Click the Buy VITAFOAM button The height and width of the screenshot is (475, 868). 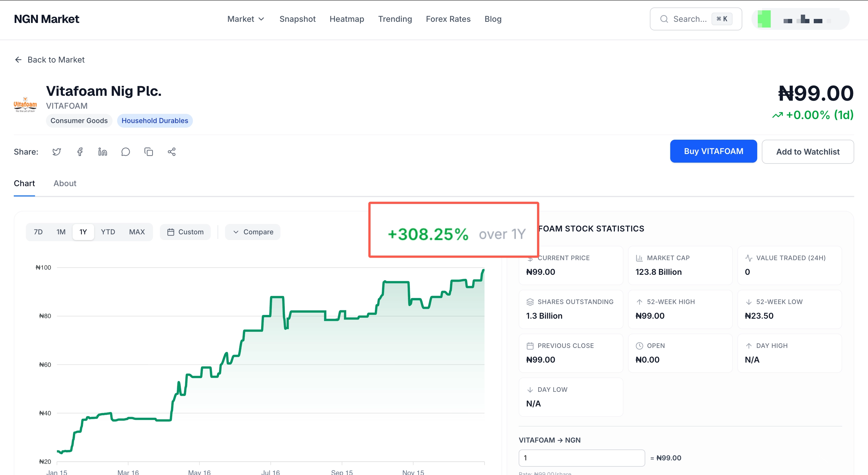pos(713,151)
